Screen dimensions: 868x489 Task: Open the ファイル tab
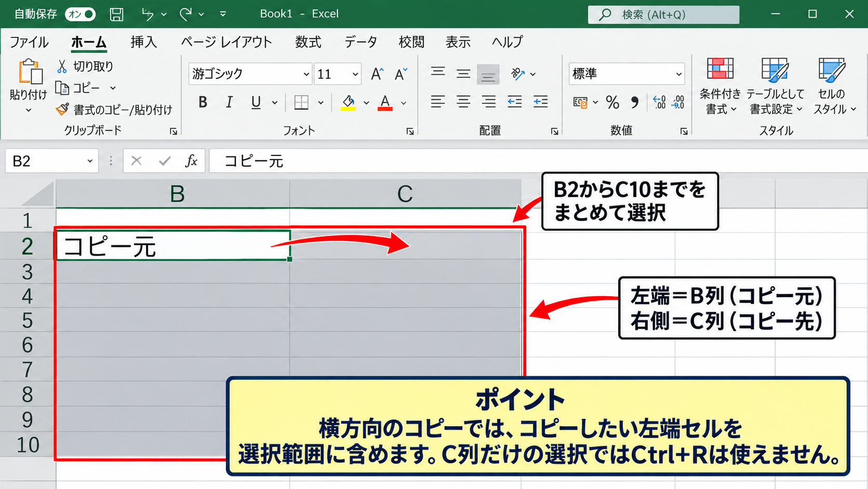coord(29,42)
